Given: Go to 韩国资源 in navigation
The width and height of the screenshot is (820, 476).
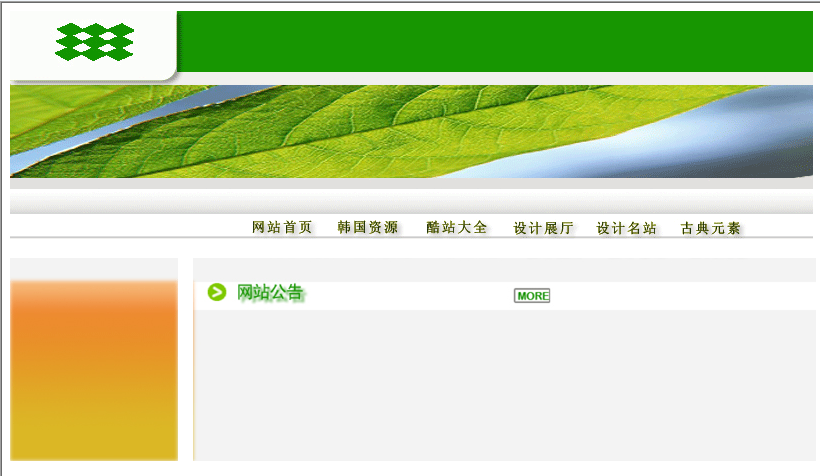Looking at the screenshot, I should (367, 228).
